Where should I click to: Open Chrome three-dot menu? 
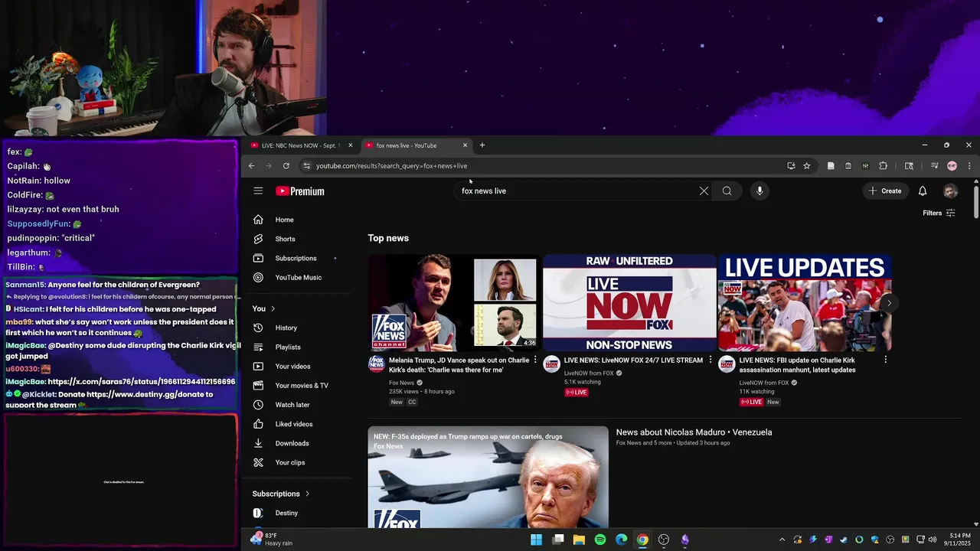tap(969, 166)
